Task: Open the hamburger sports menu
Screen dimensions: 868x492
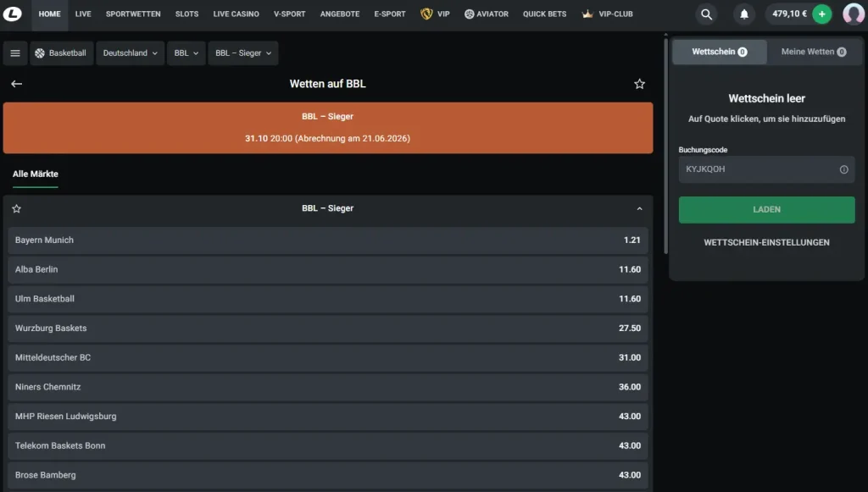Action: 14,53
